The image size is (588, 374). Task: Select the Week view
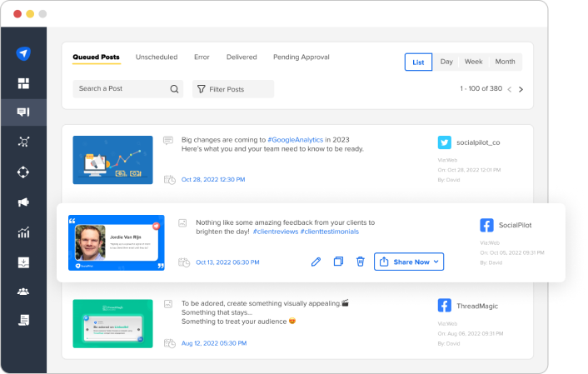point(474,62)
